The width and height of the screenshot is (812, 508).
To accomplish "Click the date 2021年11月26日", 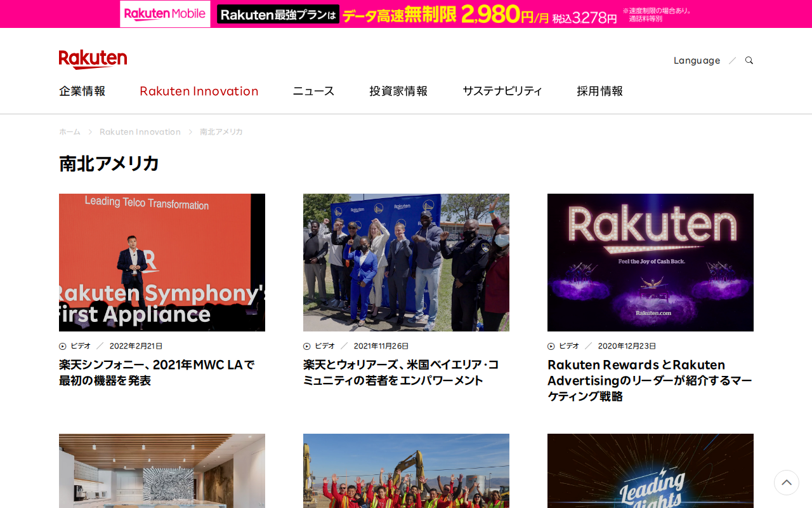I will click(x=381, y=346).
